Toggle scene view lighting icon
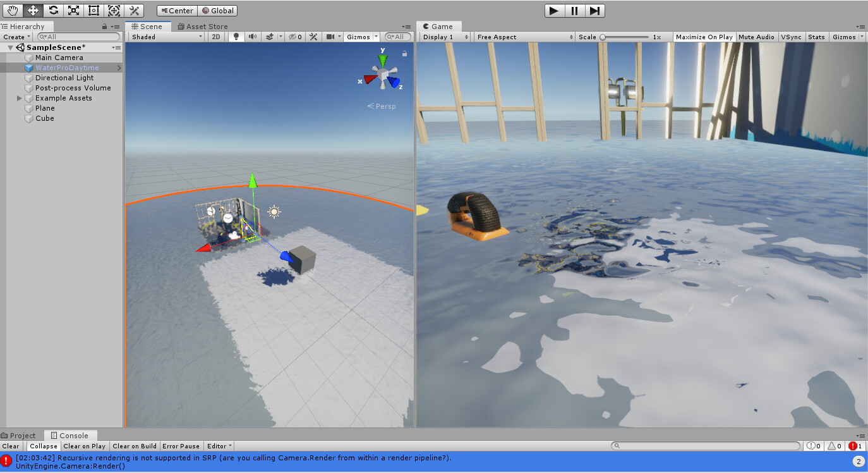The image size is (868, 473). [x=236, y=36]
